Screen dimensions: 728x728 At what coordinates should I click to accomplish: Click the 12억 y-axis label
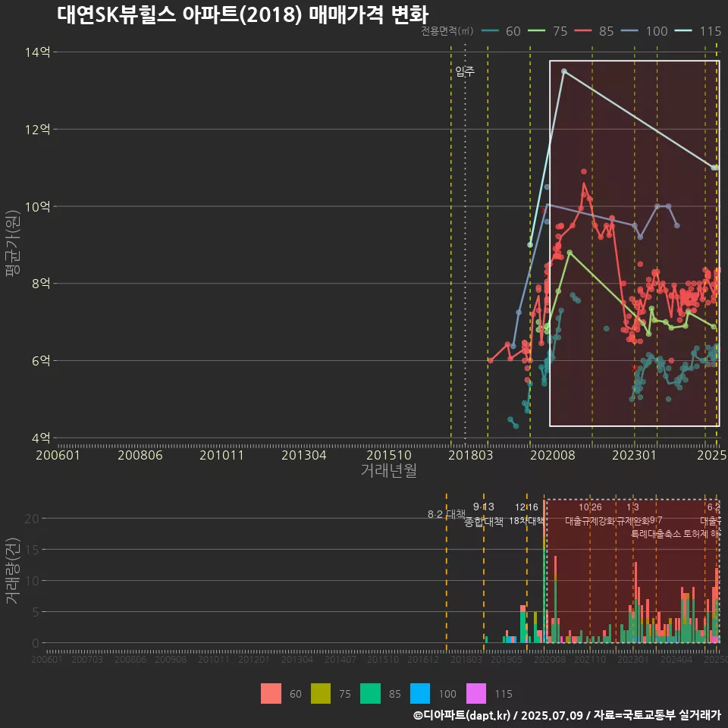38,129
